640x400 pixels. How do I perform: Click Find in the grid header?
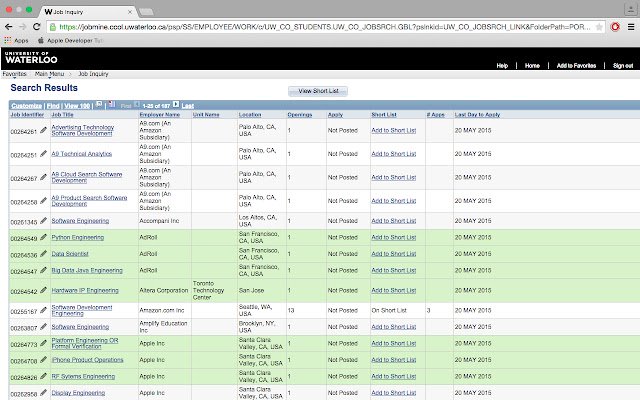point(53,106)
